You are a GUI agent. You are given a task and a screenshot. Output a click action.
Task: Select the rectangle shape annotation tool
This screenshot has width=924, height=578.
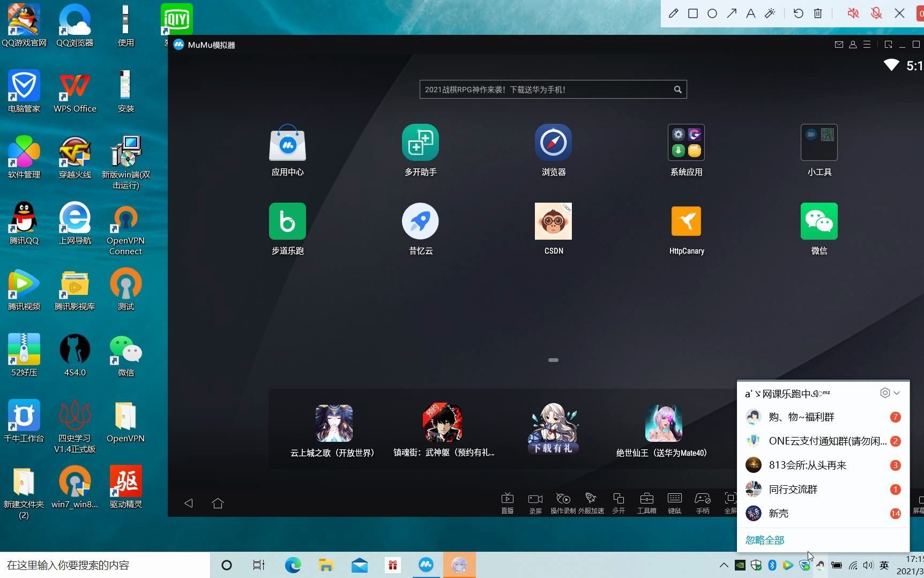point(693,13)
